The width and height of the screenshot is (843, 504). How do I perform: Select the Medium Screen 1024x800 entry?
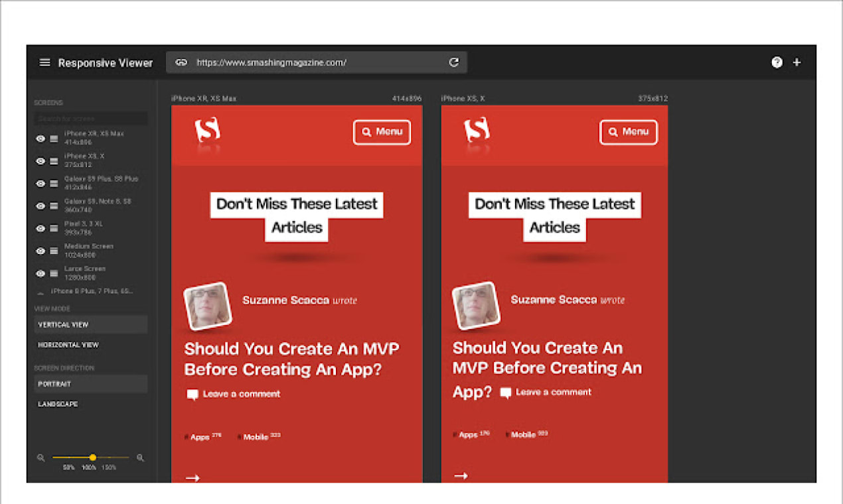coord(89,251)
